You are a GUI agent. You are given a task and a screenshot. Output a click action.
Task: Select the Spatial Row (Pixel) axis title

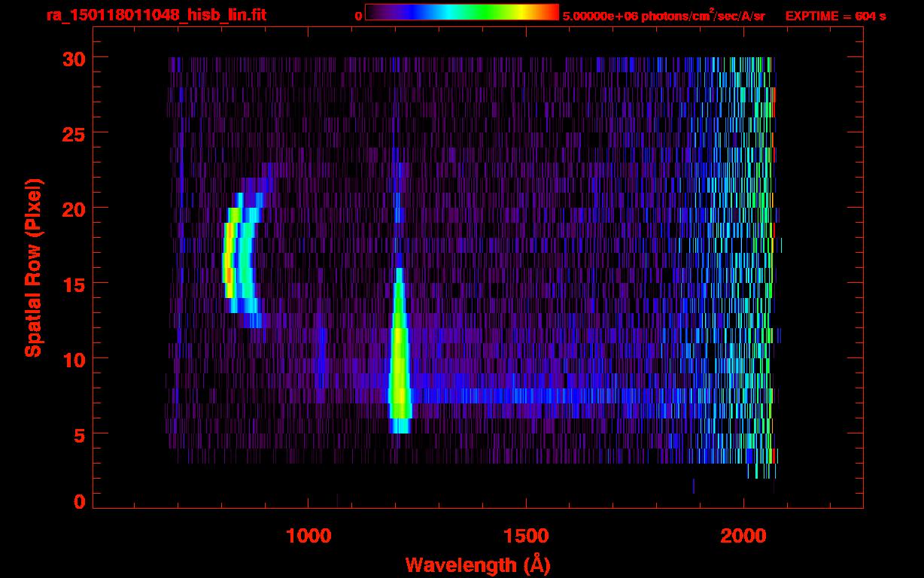pos(32,268)
